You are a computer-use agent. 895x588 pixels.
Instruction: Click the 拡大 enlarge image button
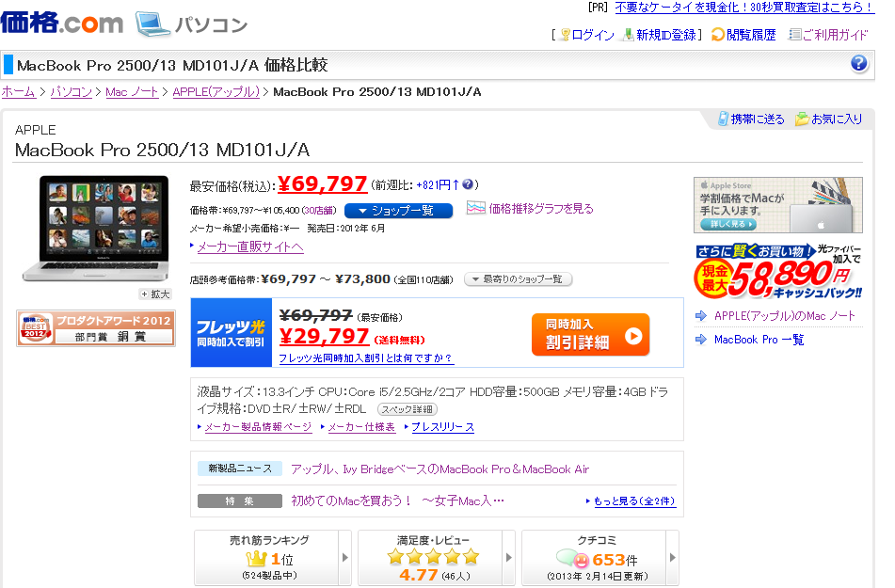pos(155,294)
